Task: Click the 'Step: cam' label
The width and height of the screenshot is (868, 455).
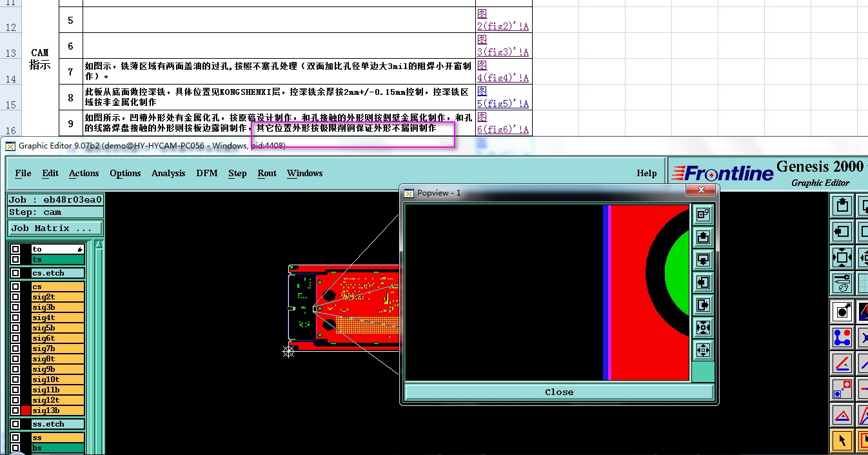Action: [x=55, y=212]
